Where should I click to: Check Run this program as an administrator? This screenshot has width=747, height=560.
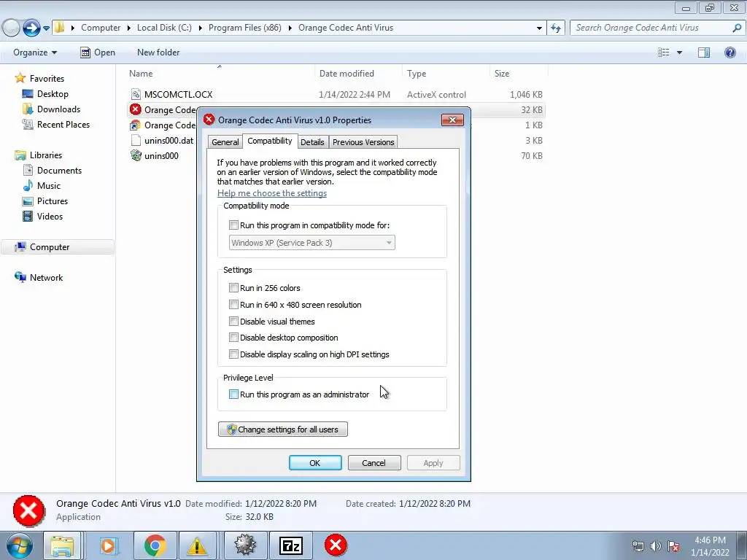(x=233, y=394)
